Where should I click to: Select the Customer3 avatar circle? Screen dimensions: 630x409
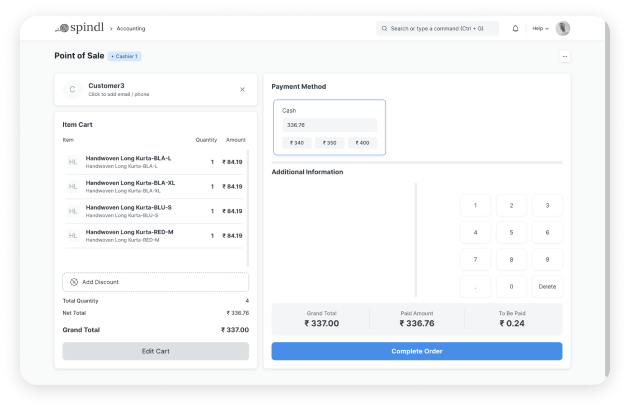tap(72, 90)
